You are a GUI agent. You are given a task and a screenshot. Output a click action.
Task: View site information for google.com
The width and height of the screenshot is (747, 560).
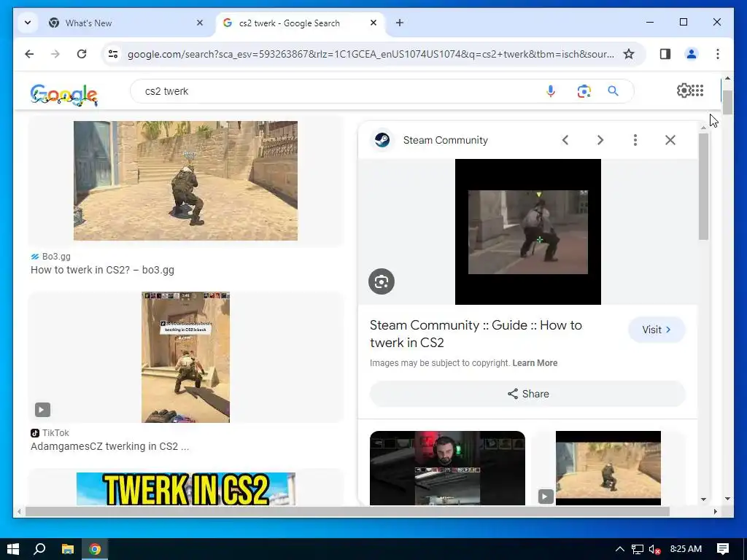tap(113, 54)
